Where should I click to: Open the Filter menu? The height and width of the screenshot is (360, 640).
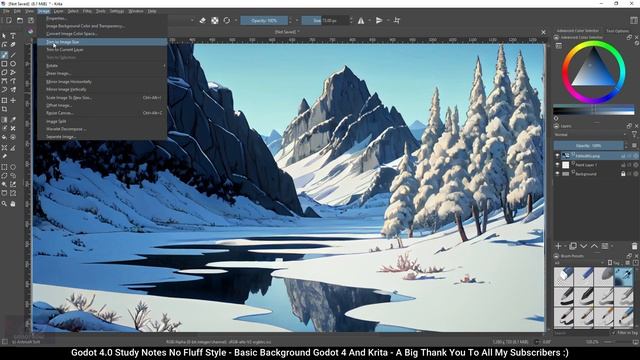(x=87, y=11)
